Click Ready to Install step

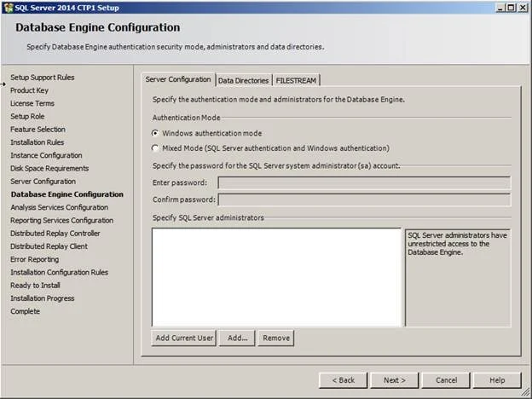point(35,286)
